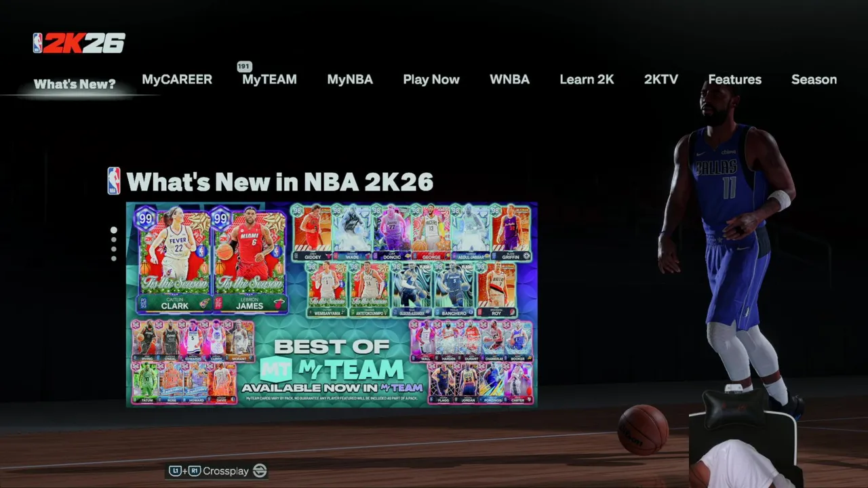Click the Crossplay label
868x488 pixels.
coord(226,471)
